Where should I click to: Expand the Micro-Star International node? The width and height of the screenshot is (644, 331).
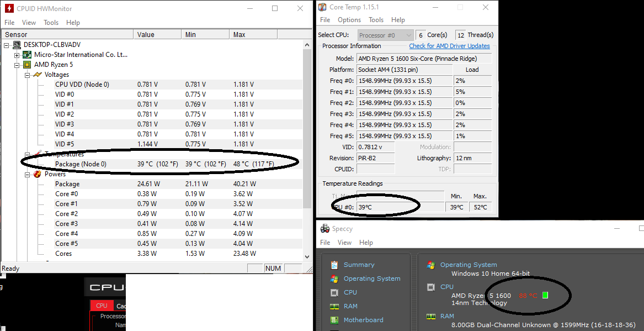pyautogui.click(x=17, y=55)
